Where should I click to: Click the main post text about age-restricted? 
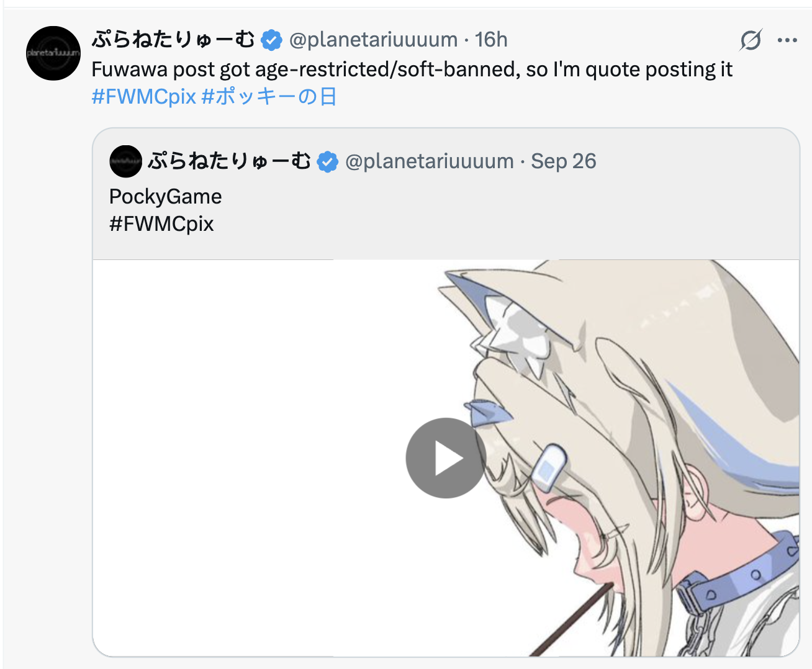[x=412, y=70]
